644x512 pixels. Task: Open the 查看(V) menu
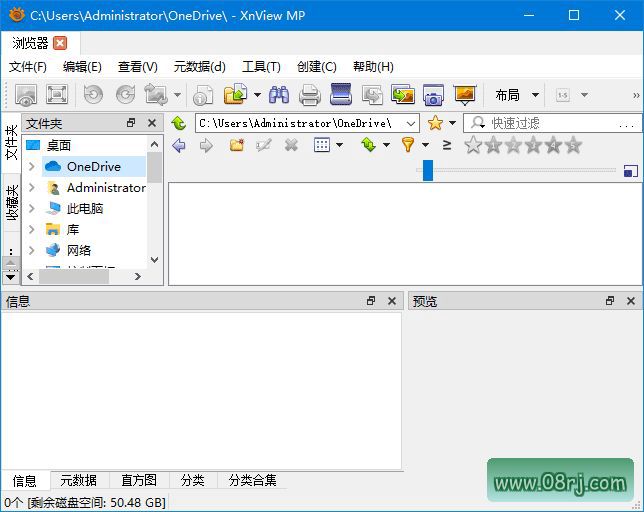(138, 67)
